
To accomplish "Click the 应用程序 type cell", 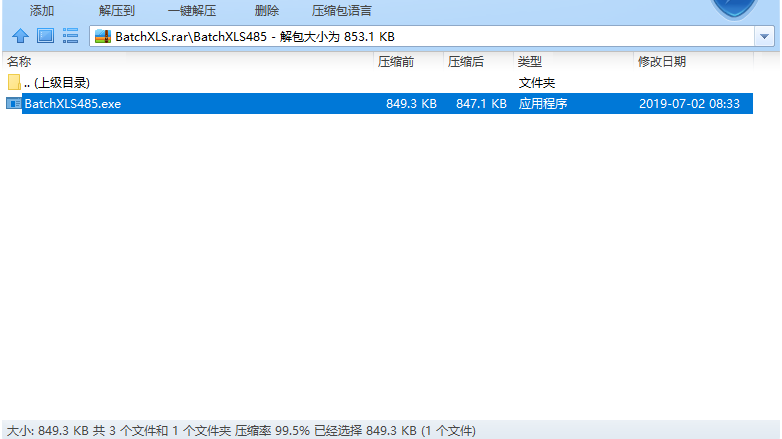I will click(543, 104).
